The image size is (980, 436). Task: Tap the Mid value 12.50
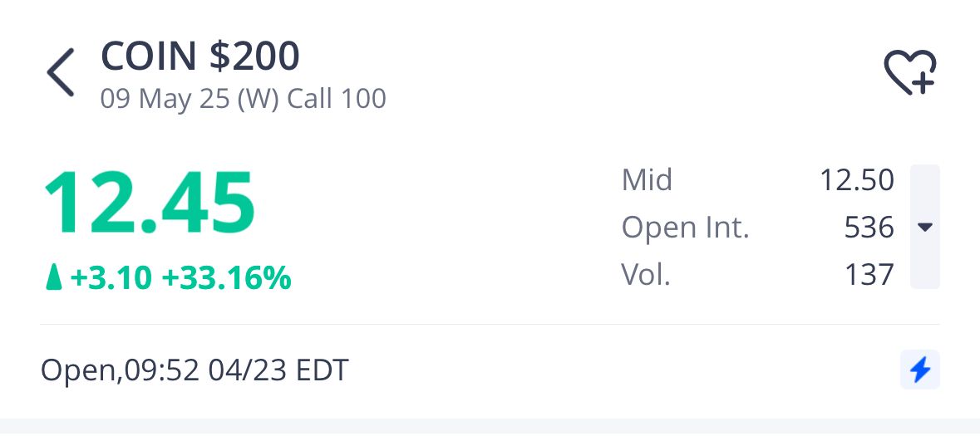(857, 180)
